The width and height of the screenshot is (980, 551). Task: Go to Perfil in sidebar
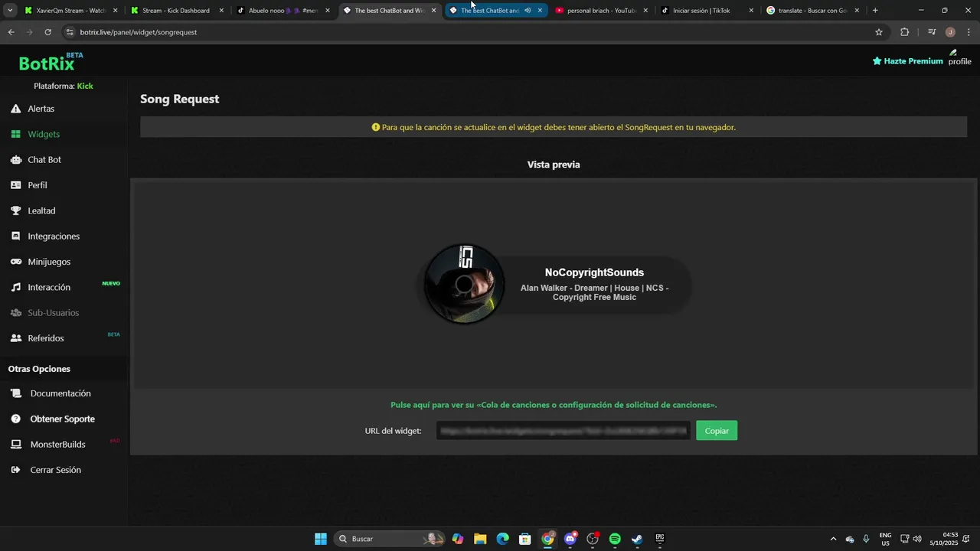tap(38, 185)
